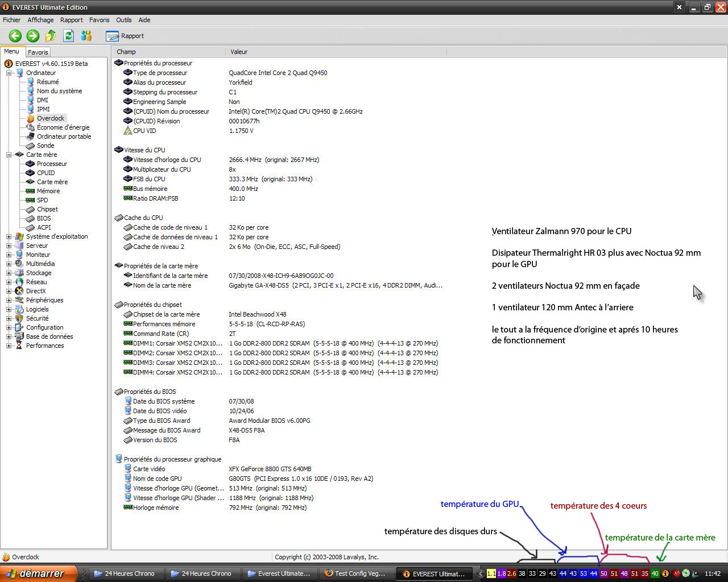Open the Aide menu

(x=144, y=20)
